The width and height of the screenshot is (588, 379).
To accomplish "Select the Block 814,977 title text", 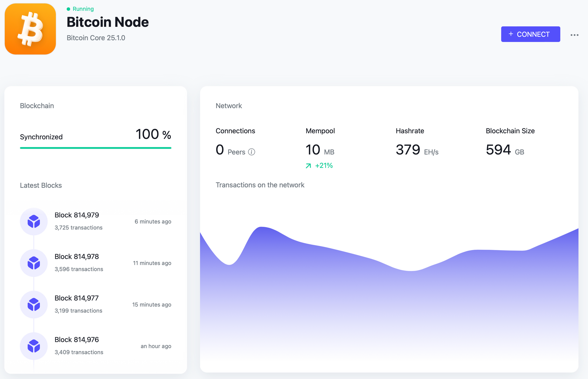I will pyautogui.click(x=77, y=298).
